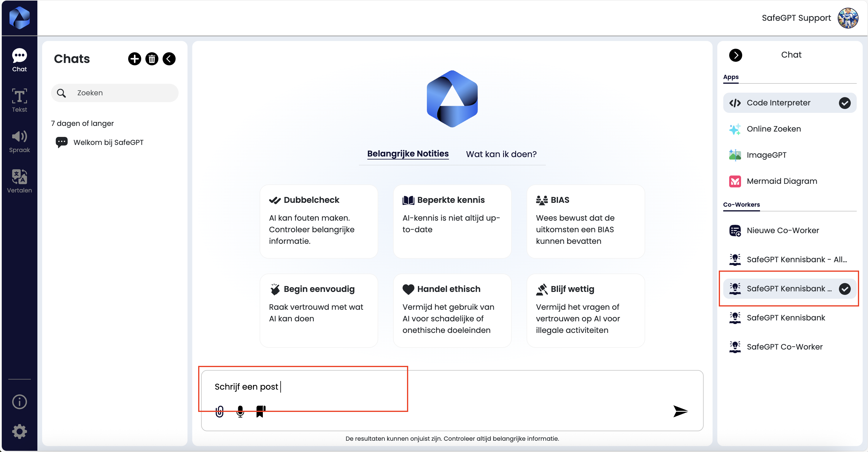Send the message with the arrow icon

tap(680, 411)
